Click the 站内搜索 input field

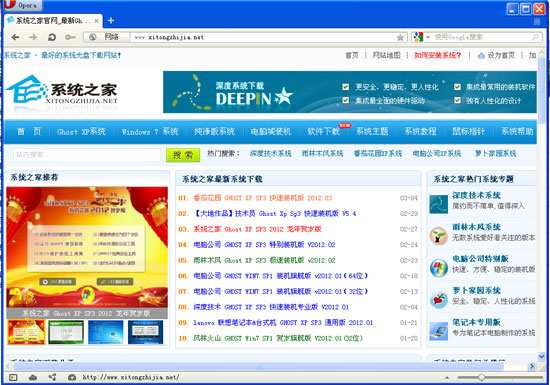(87, 155)
